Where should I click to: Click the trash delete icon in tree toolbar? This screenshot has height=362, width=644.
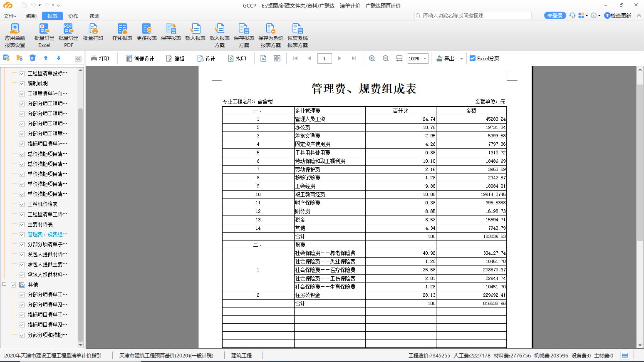33,58
